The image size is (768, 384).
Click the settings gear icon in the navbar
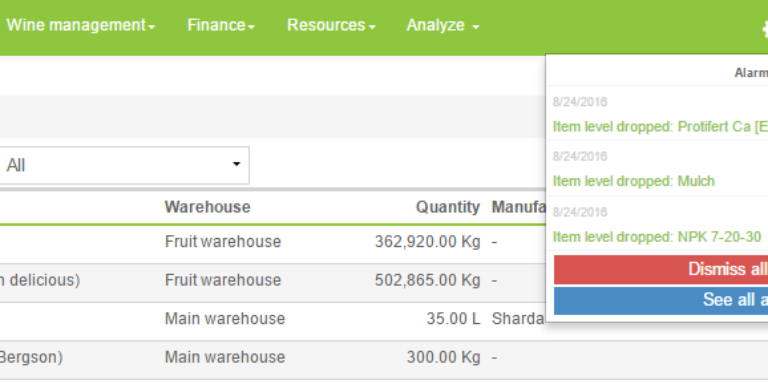[765, 28]
